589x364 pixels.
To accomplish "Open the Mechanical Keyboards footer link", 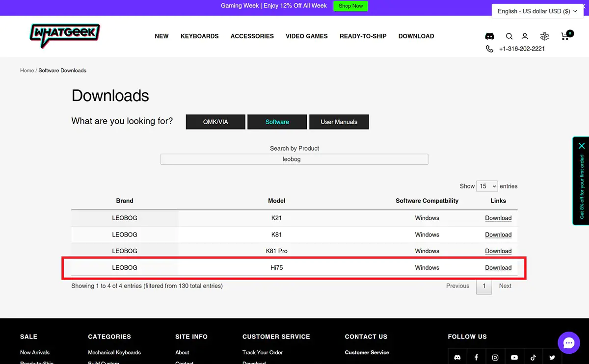I will point(114,352).
